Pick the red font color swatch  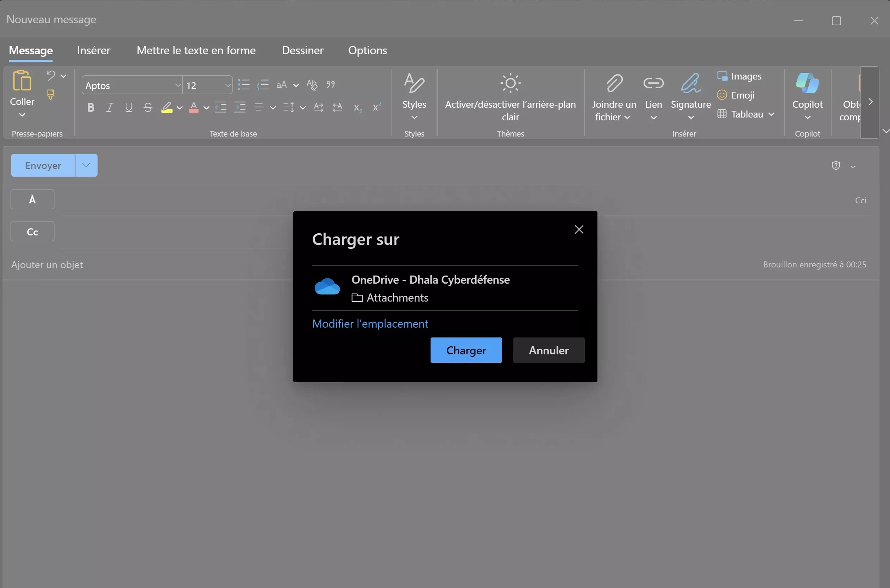point(195,108)
